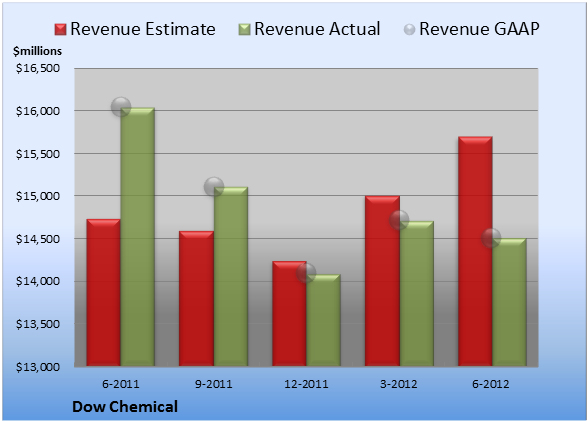Viewport: 588px width, 422px height.
Task: Select the green actual bar for 9-2011
Action: pyautogui.click(x=231, y=276)
